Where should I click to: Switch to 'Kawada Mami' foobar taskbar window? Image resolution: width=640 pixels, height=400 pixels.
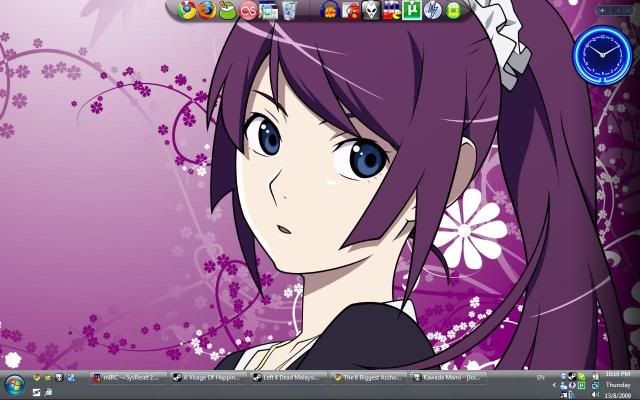(448, 378)
